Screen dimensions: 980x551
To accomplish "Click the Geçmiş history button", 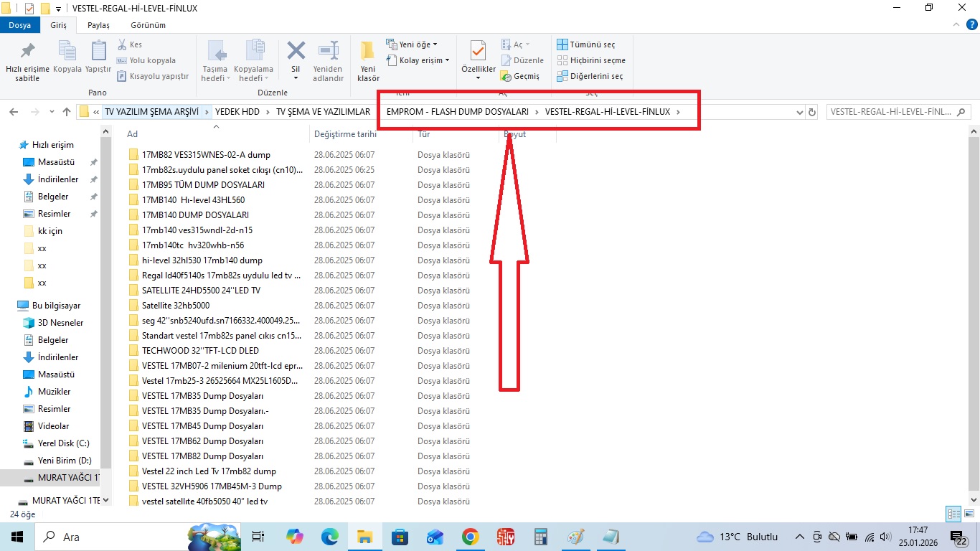I will (x=520, y=76).
